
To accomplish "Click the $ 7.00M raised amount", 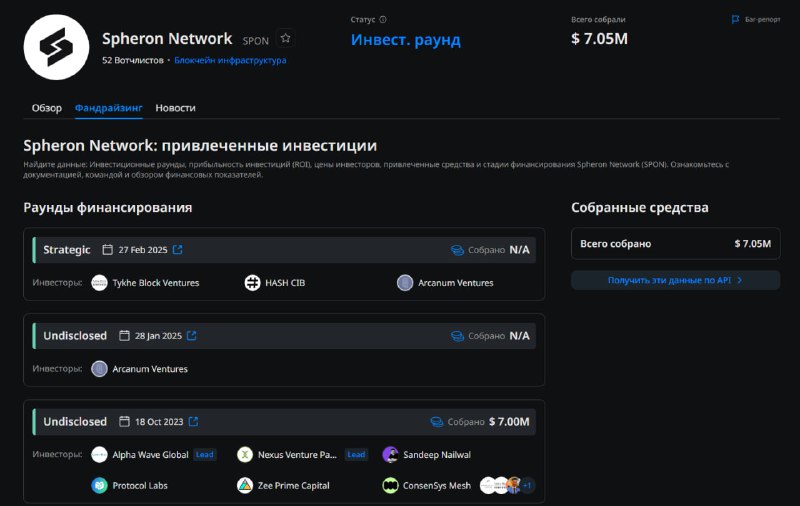I will [x=509, y=422].
